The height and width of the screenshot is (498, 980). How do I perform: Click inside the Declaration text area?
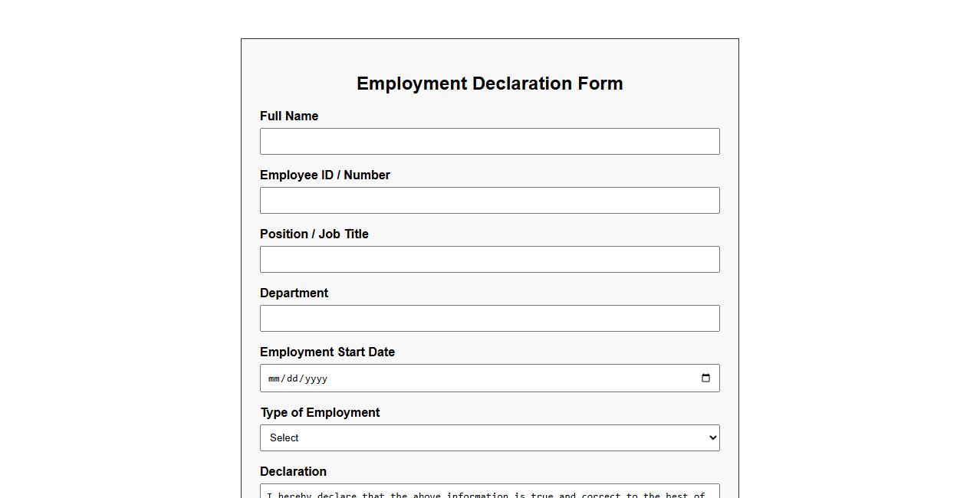[x=489, y=493]
